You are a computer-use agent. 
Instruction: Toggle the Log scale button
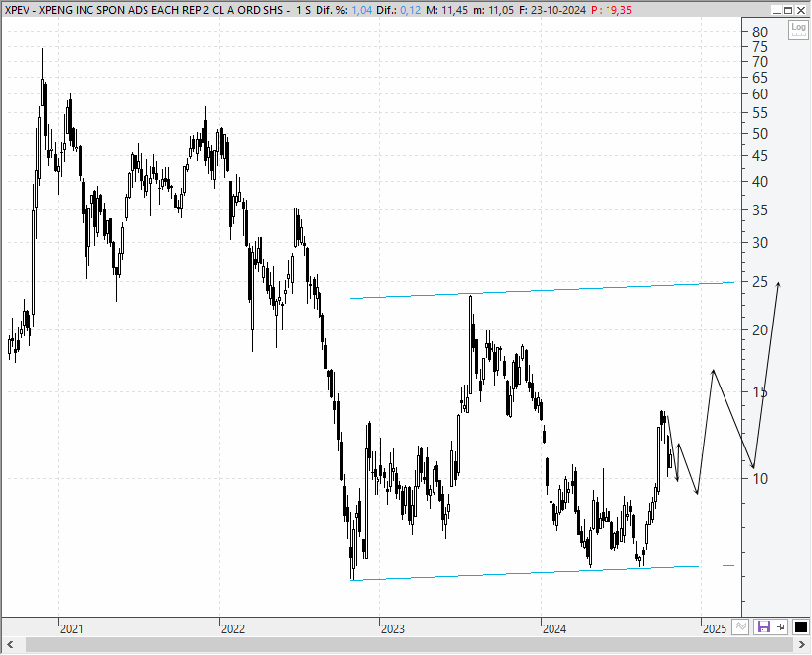point(798,30)
